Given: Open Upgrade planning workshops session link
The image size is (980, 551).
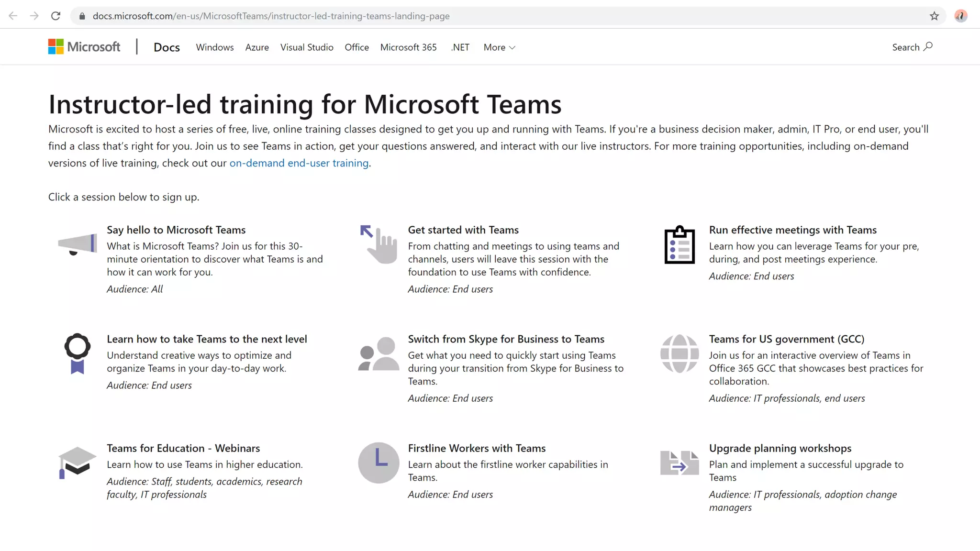Looking at the screenshot, I should [x=780, y=448].
